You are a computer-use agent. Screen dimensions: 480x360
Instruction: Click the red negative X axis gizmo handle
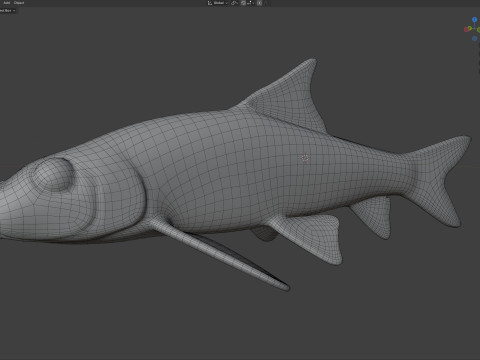(x=466, y=30)
